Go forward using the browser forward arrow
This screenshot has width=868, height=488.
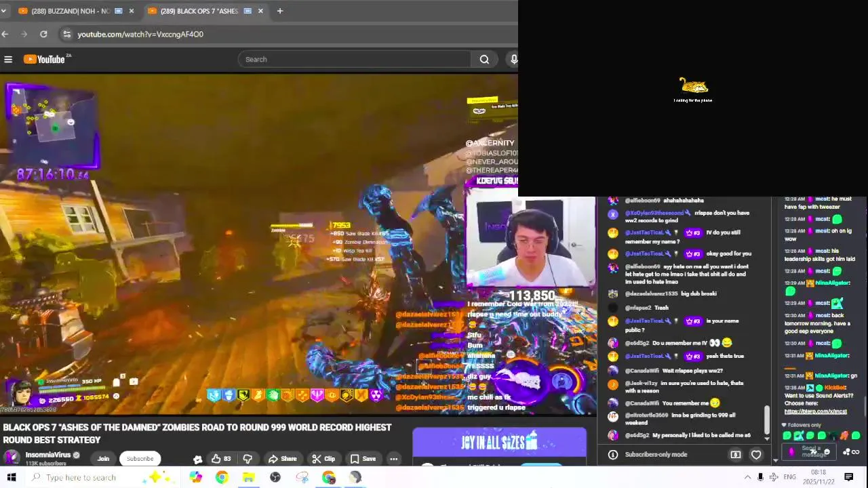pos(24,34)
